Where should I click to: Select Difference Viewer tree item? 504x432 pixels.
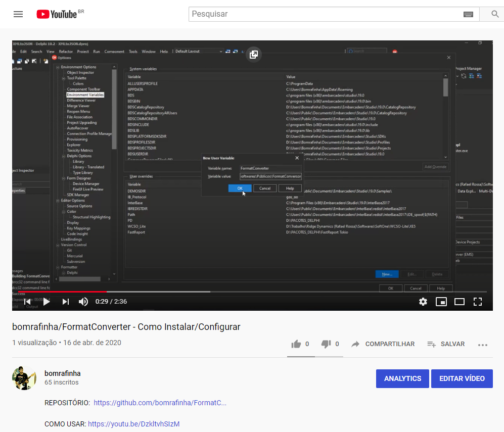pyautogui.click(x=81, y=100)
